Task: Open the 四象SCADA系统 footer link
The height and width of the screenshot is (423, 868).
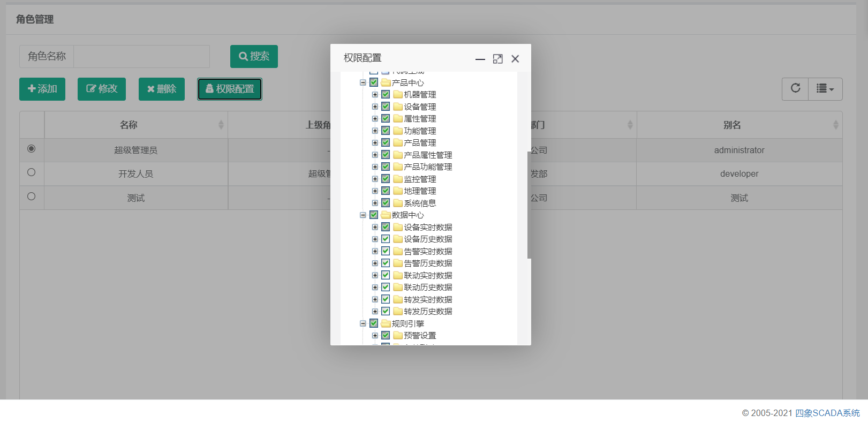Action: (x=827, y=413)
